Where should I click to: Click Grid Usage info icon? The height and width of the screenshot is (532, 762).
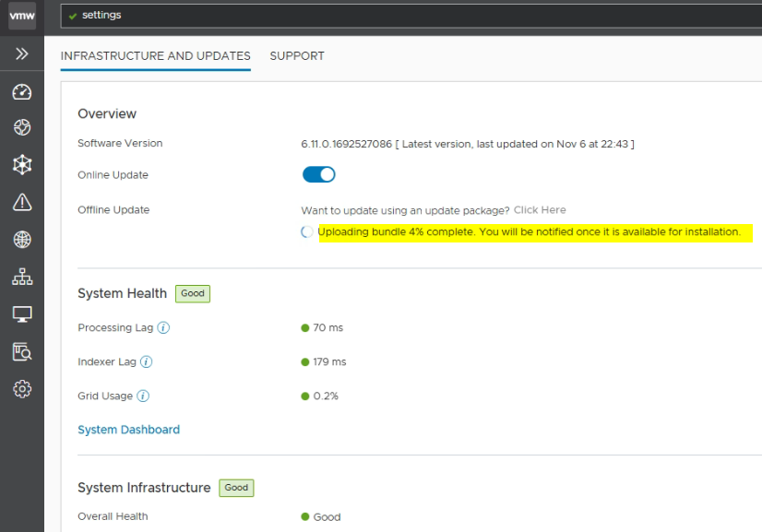coord(143,396)
